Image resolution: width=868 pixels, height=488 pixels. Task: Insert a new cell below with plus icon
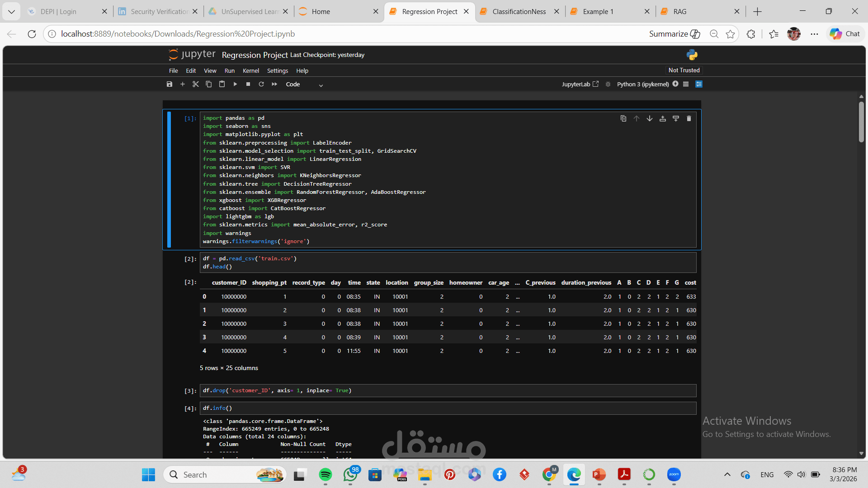click(x=183, y=84)
